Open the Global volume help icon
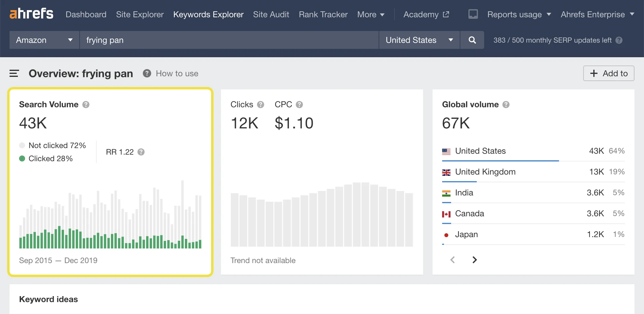Screen dimensions: 644x314 pyautogui.click(x=506, y=104)
